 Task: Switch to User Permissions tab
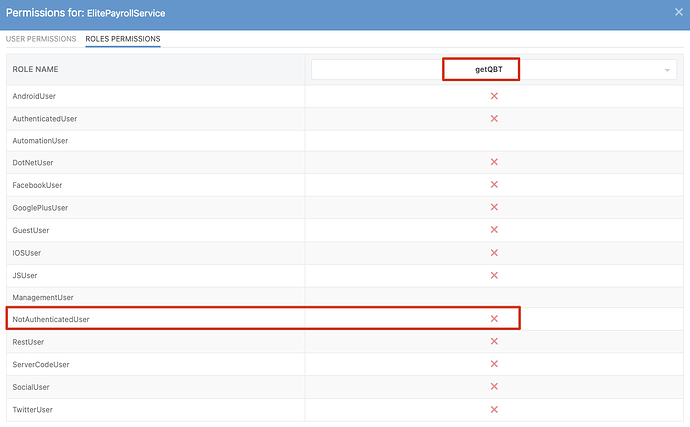[41, 39]
